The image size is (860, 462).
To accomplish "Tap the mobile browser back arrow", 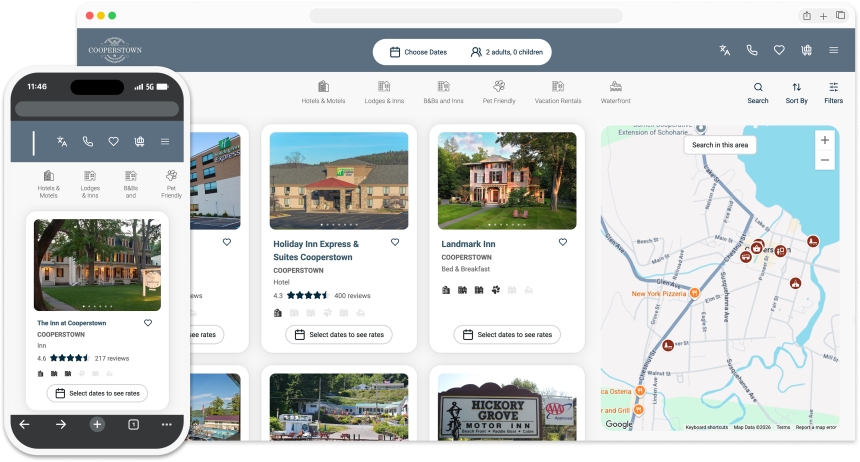I will coord(24,424).
